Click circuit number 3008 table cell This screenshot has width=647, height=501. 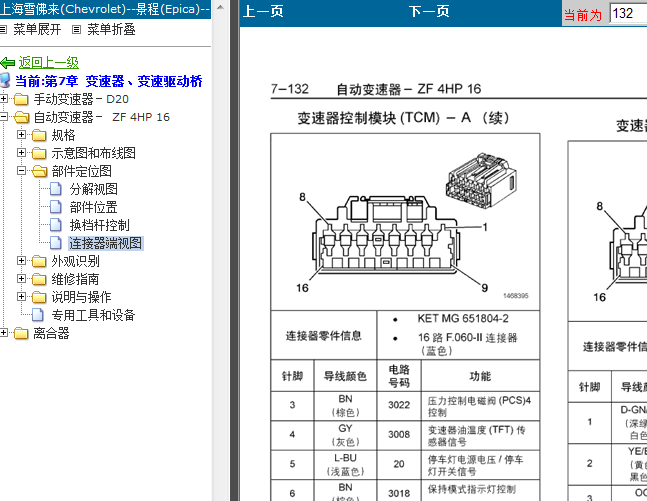pyautogui.click(x=399, y=434)
